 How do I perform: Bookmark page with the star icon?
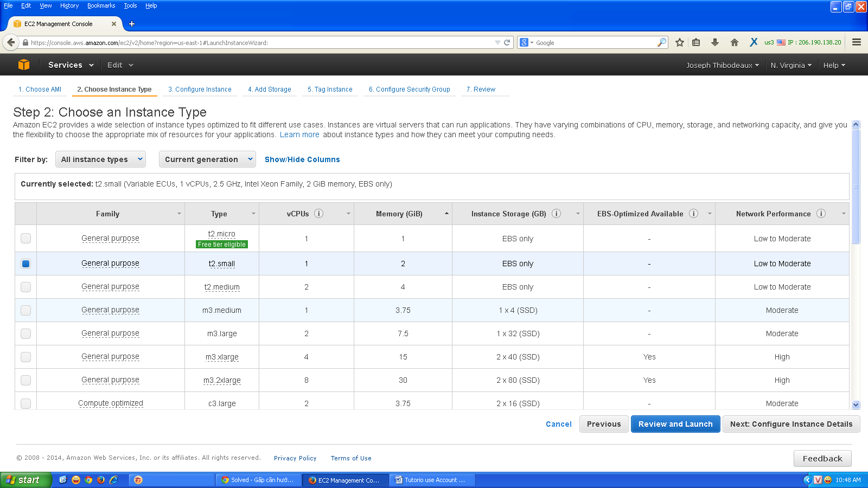(679, 42)
